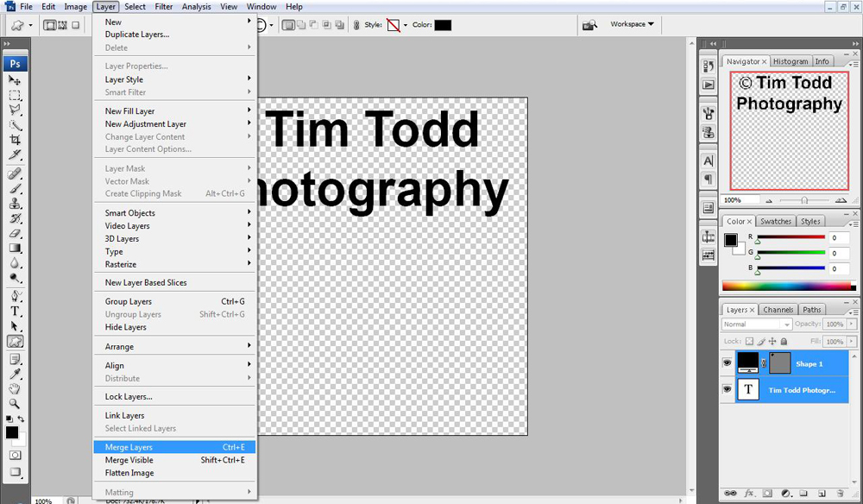Open the Filter menu
Viewport: 863px width, 504px height.
(x=163, y=7)
